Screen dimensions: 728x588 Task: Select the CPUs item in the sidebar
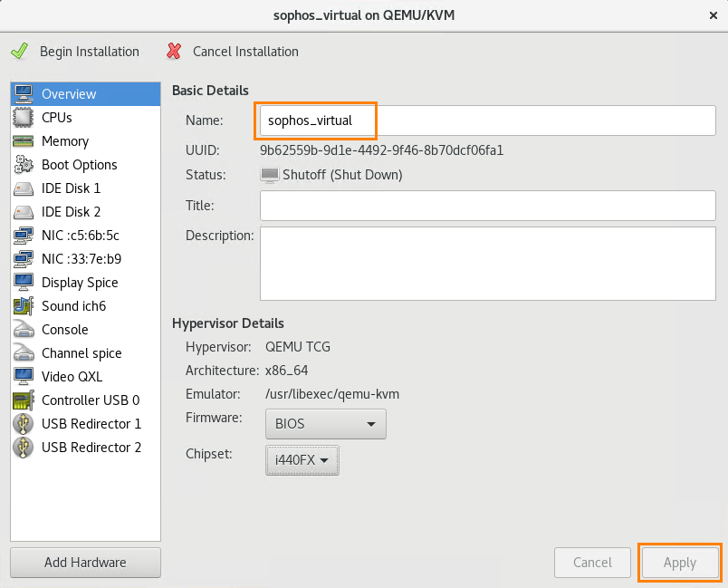(x=54, y=118)
